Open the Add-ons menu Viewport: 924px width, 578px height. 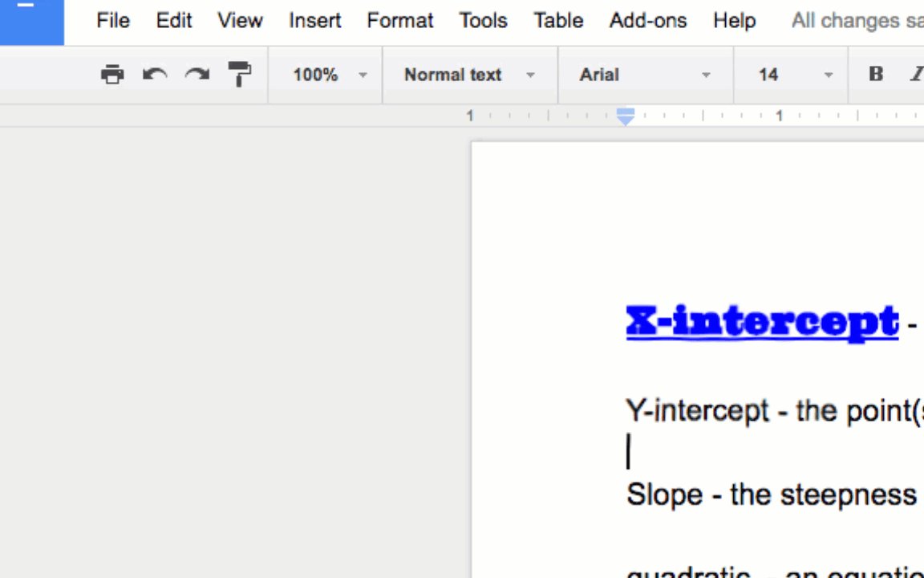click(x=647, y=21)
